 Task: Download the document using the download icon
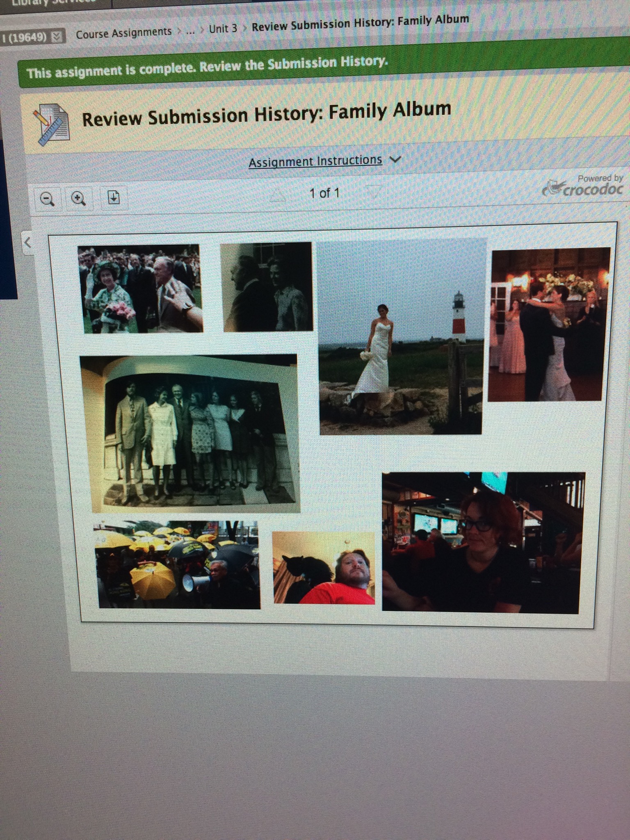point(113,198)
